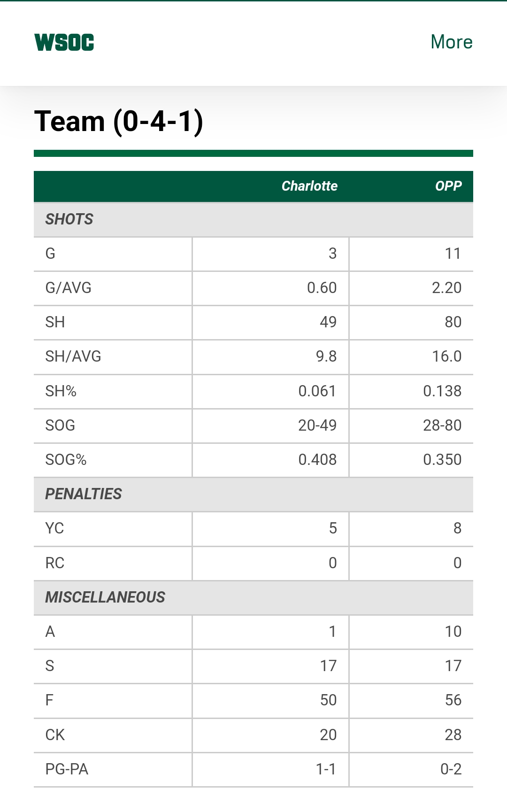Select the SH% row label
This screenshot has height=812, width=507.
tap(61, 391)
